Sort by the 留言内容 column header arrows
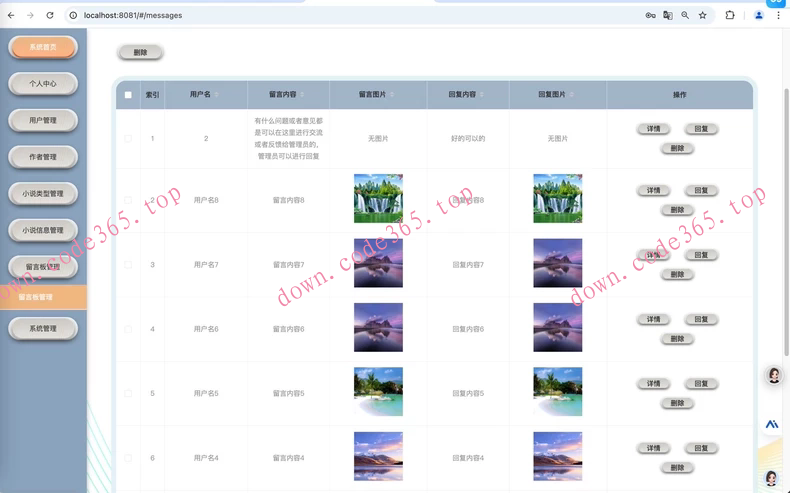 (303, 95)
